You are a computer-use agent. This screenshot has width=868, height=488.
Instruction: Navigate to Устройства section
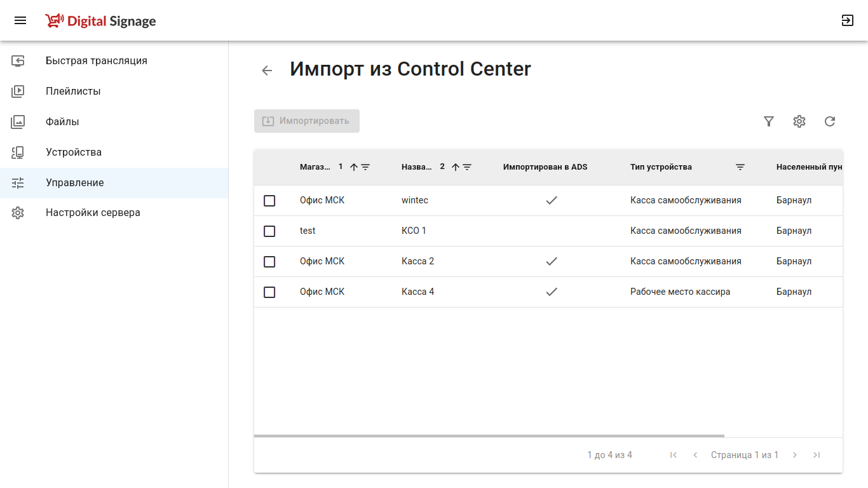[74, 152]
